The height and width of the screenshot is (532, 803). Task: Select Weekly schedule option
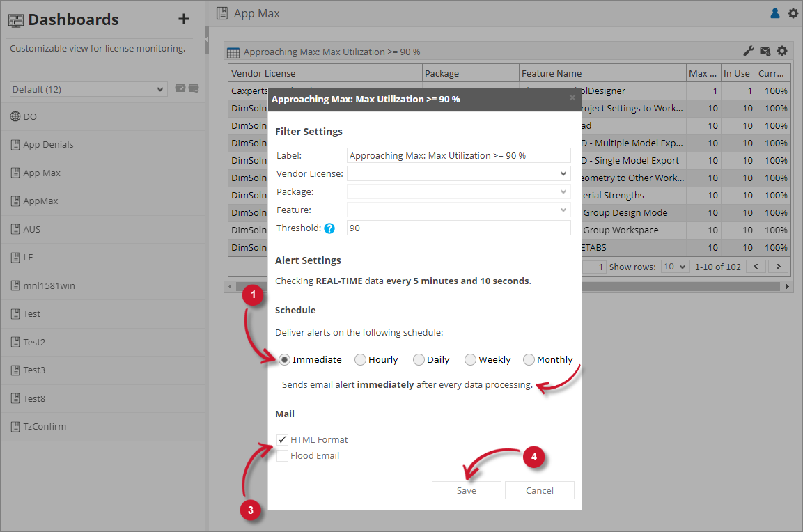pyautogui.click(x=470, y=359)
